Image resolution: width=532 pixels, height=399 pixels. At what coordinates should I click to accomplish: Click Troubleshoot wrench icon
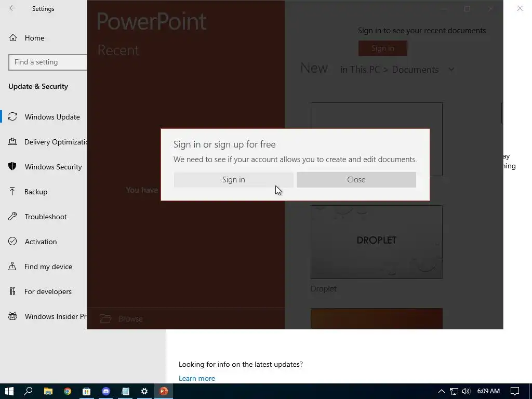tap(12, 216)
